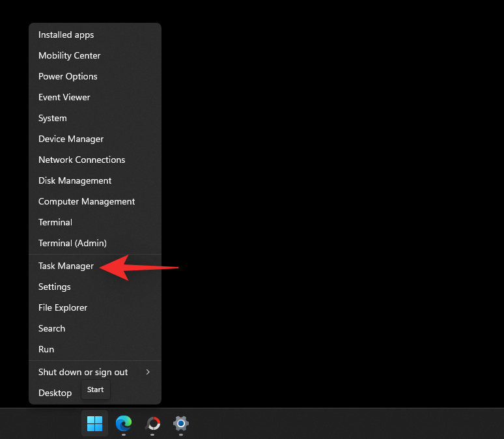Choose Mobility Center in the context menu
The image size is (504, 439).
(69, 55)
